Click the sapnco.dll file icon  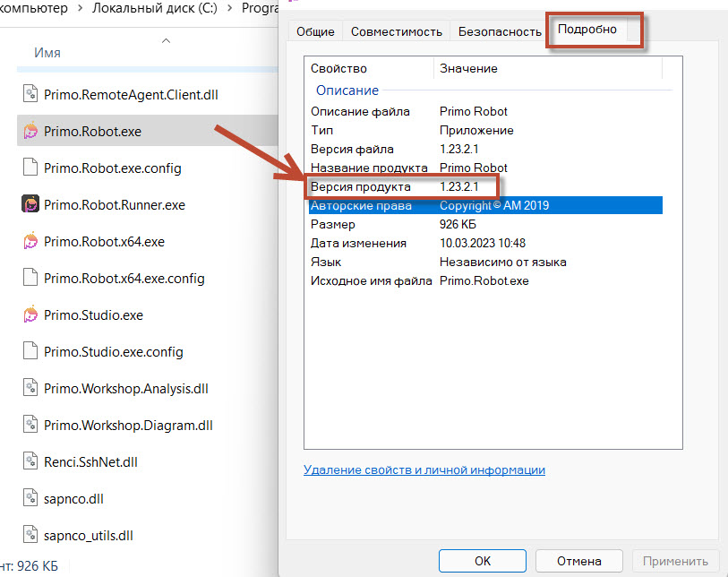(30, 497)
